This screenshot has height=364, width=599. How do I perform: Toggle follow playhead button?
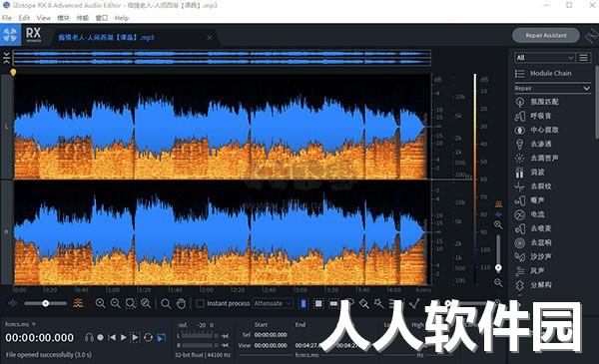[x=161, y=337]
